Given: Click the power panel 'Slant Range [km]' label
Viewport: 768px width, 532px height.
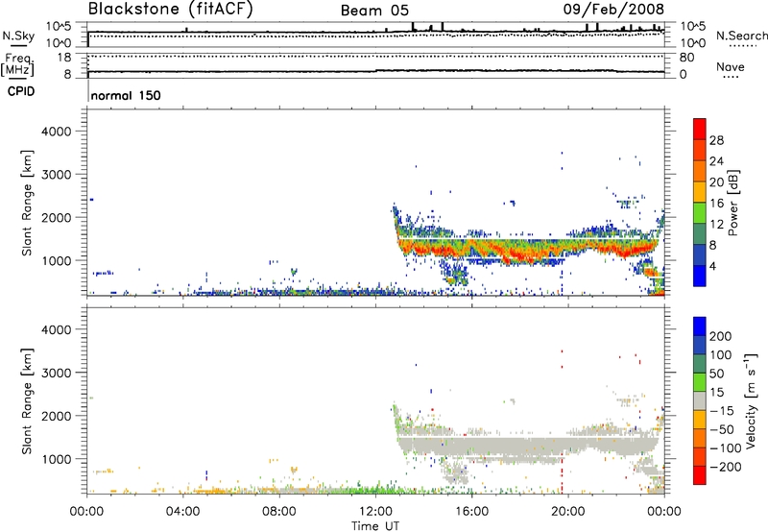Looking at the screenshot, I should click(27, 203).
